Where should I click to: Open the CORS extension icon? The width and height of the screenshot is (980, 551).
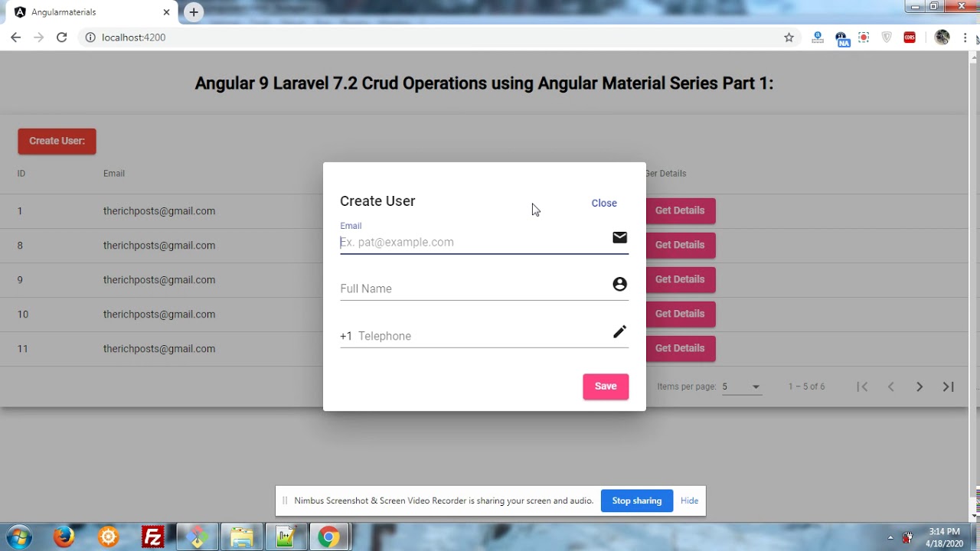pyautogui.click(x=910, y=37)
